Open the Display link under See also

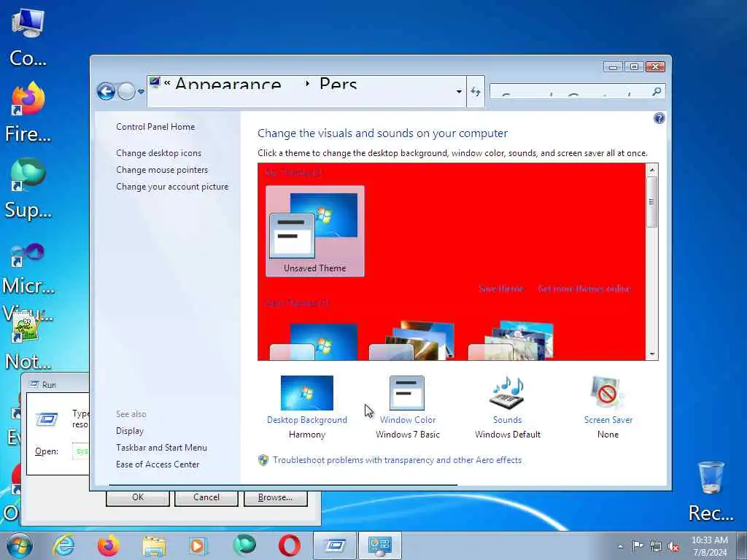point(130,430)
